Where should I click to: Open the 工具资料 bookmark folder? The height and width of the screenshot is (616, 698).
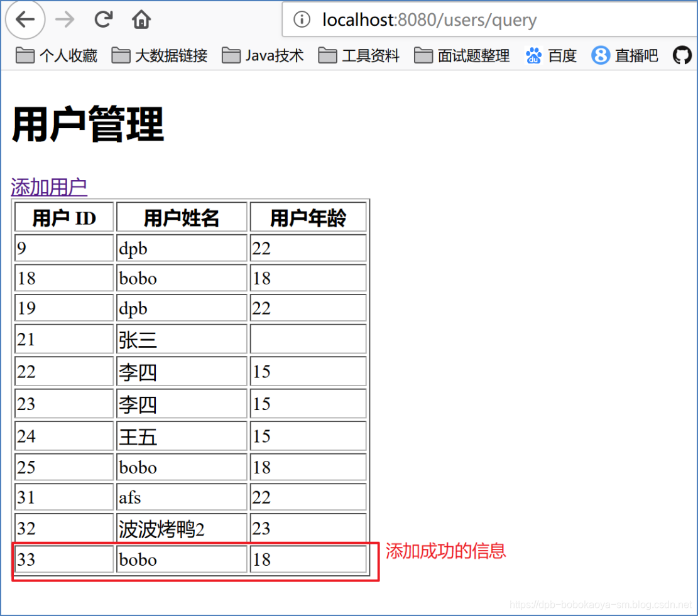[x=359, y=56]
